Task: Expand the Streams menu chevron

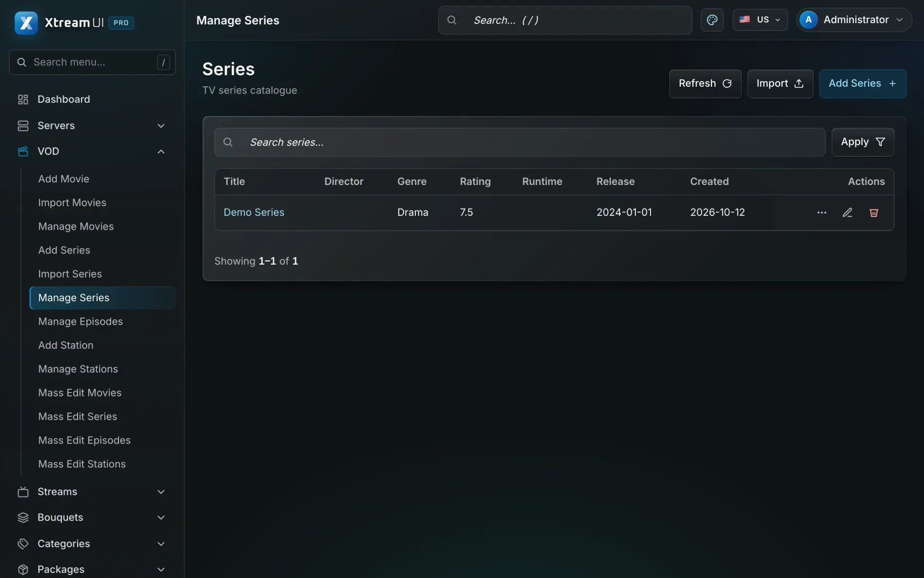Action: click(x=161, y=492)
